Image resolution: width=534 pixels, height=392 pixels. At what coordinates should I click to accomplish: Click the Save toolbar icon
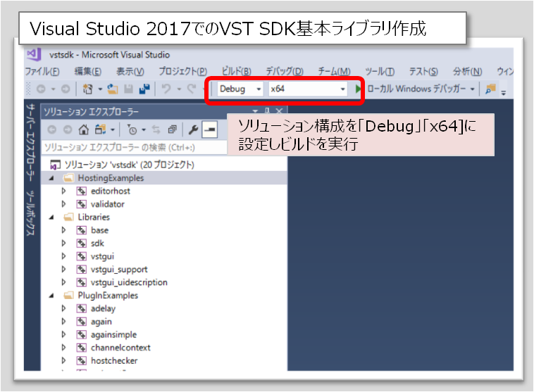(x=128, y=89)
